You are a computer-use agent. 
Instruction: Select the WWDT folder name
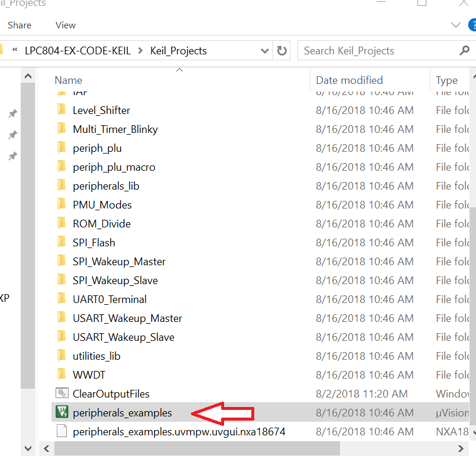click(89, 375)
